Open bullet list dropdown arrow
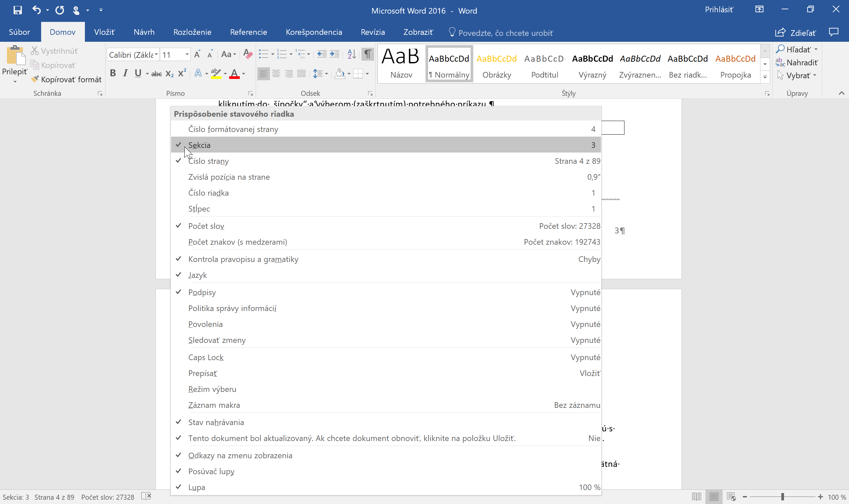The width and height of the screenshot is (849, 504). point(273,54)
